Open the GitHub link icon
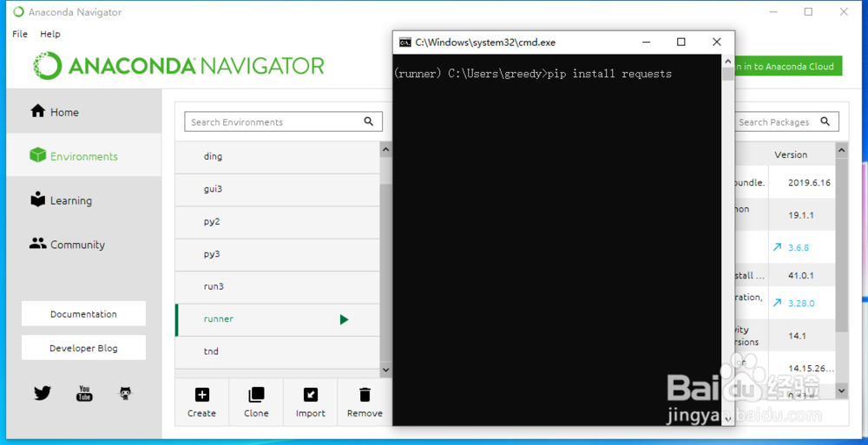Viewport: 868px width, 445px height. (126, 393)
